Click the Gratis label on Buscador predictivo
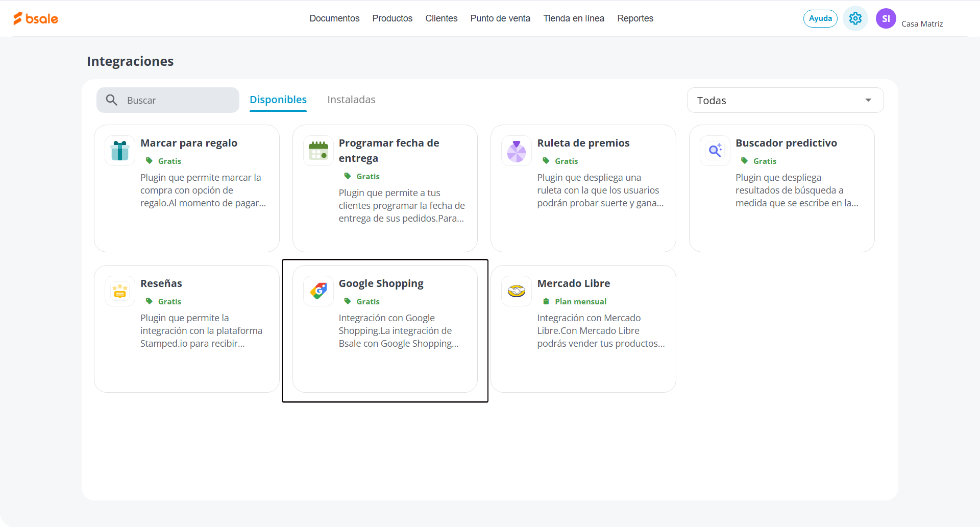The image size is (980, 527). click(x=765, y=161)
